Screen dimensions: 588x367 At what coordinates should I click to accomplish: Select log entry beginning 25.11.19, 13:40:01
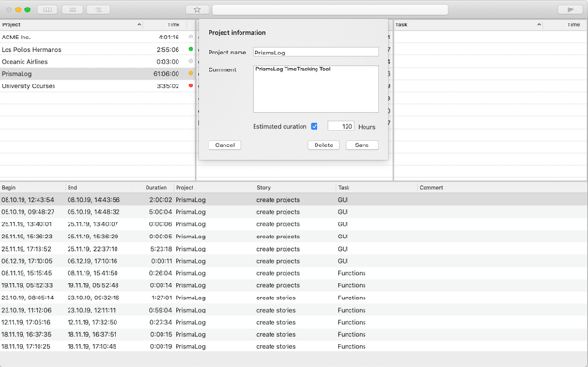(294, 224)
